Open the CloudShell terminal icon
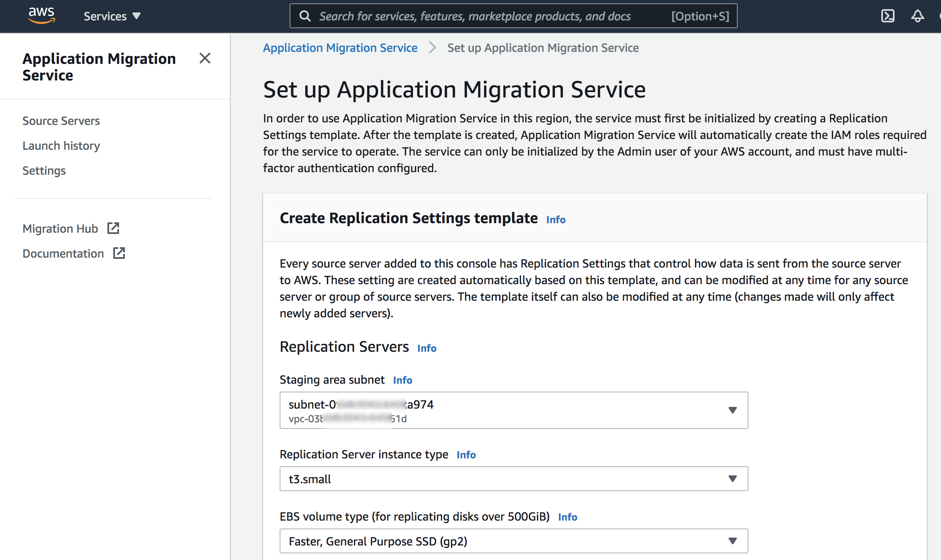Screen dimensions: 941x560 coord(887,16)
